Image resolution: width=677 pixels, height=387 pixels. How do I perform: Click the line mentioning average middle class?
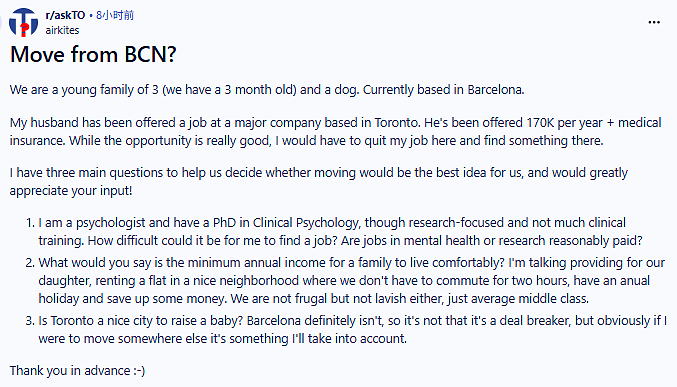click(x=313, y=299)
